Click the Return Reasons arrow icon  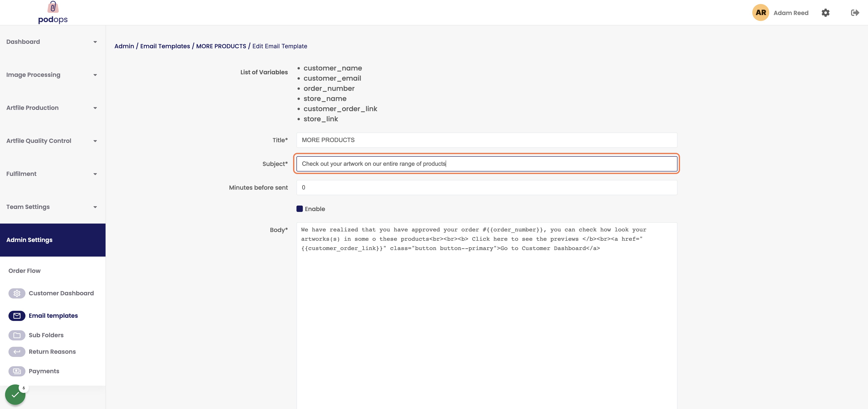[17, 352]
